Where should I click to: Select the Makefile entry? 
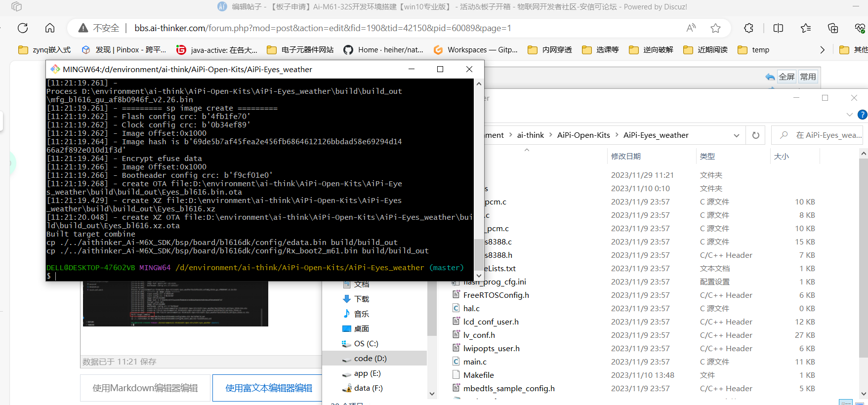(x=478, y=375)
